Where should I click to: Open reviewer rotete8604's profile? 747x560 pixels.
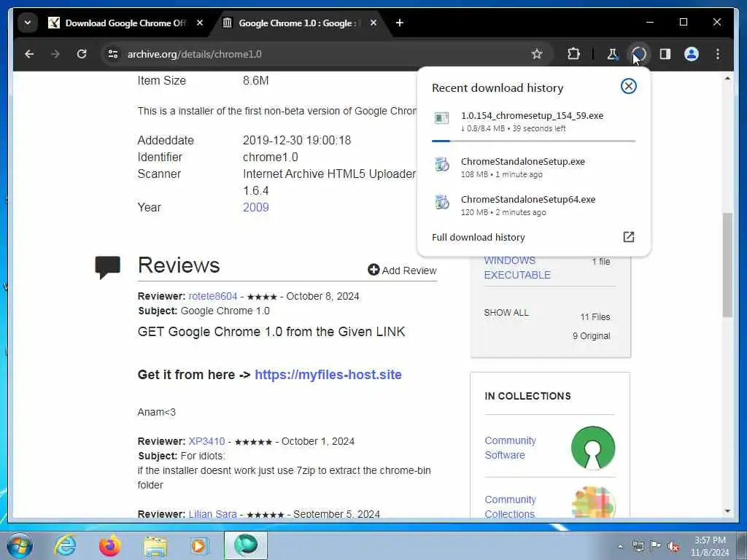point(212,296)
